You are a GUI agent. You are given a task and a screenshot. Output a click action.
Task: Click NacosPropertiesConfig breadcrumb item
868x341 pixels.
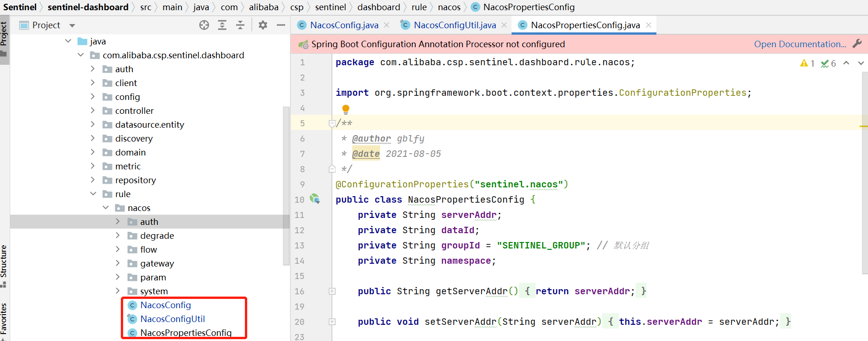[523, 7]
